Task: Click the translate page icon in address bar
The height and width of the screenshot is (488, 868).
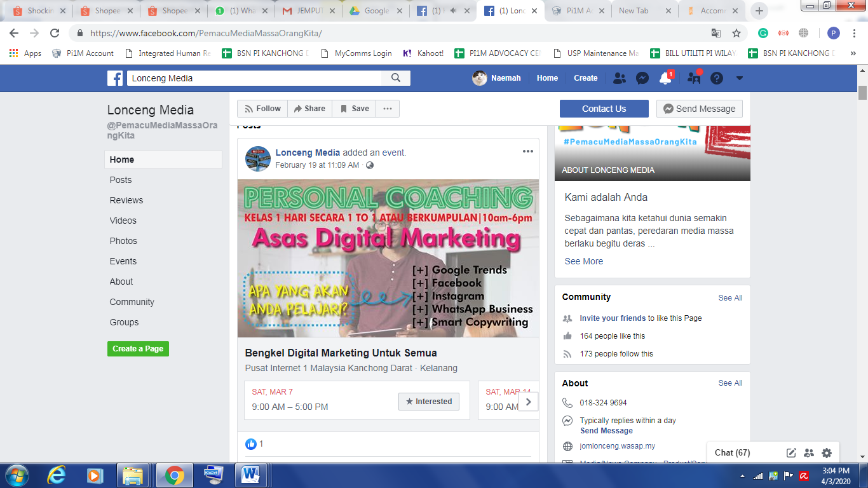Action: click(716, 33)
